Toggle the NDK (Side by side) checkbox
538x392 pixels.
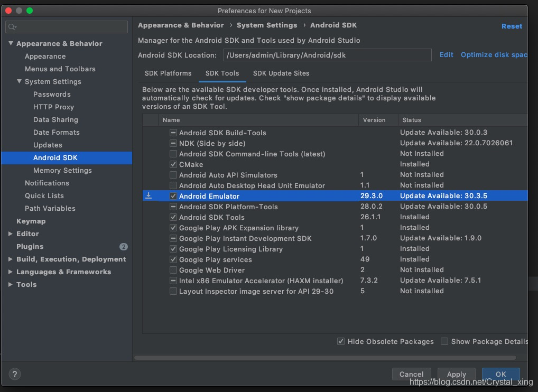coord(173,143)
